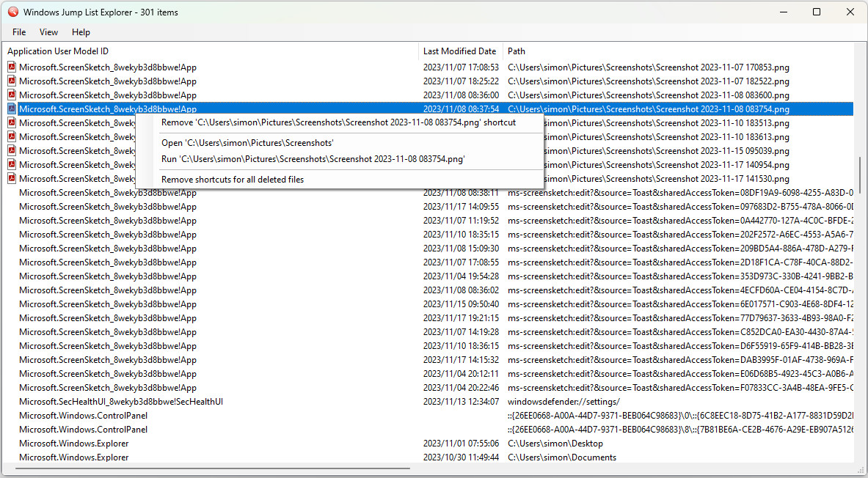Select ControlPanel row with \0\ path
This screenshot has height=478, width=868.
coord(427,416)
